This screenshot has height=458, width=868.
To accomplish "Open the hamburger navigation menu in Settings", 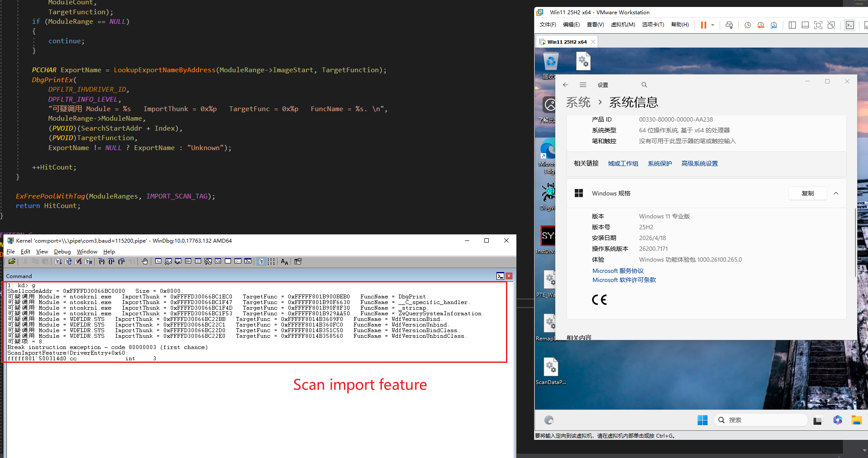I will tap(583, 85).
